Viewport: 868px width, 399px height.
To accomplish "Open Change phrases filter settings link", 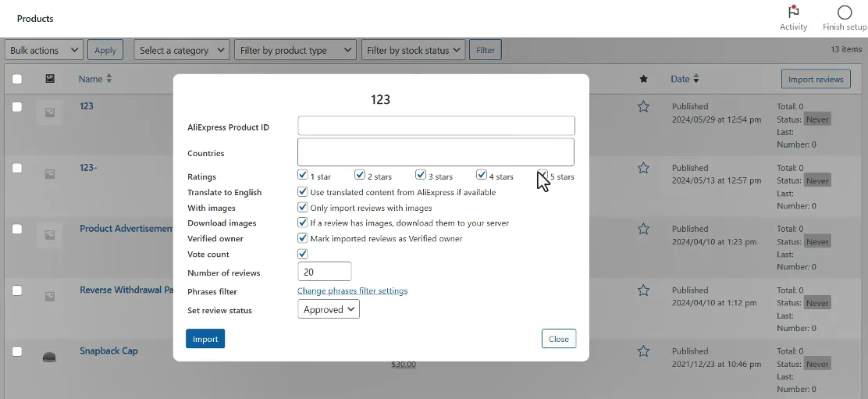I will [353, 290].
